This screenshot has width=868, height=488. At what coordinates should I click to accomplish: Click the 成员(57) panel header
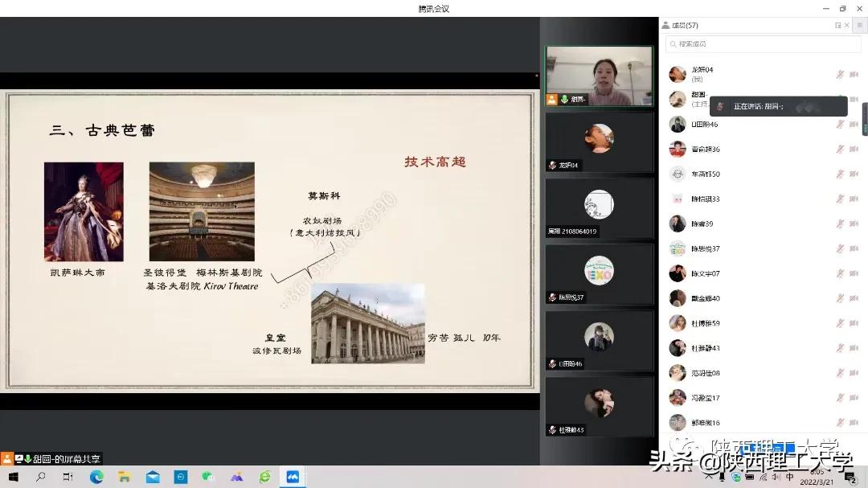pyautogui.click(x=684, y=25)
